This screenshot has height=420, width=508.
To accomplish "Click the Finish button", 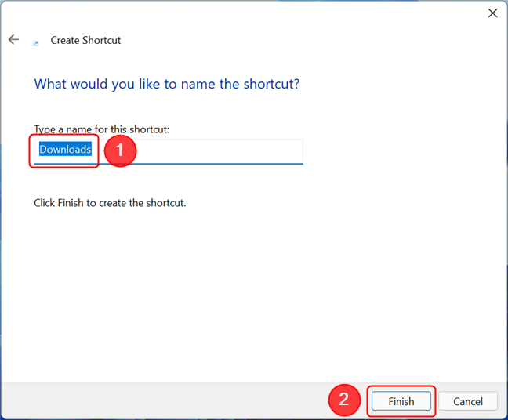I will tap(401, 401).
